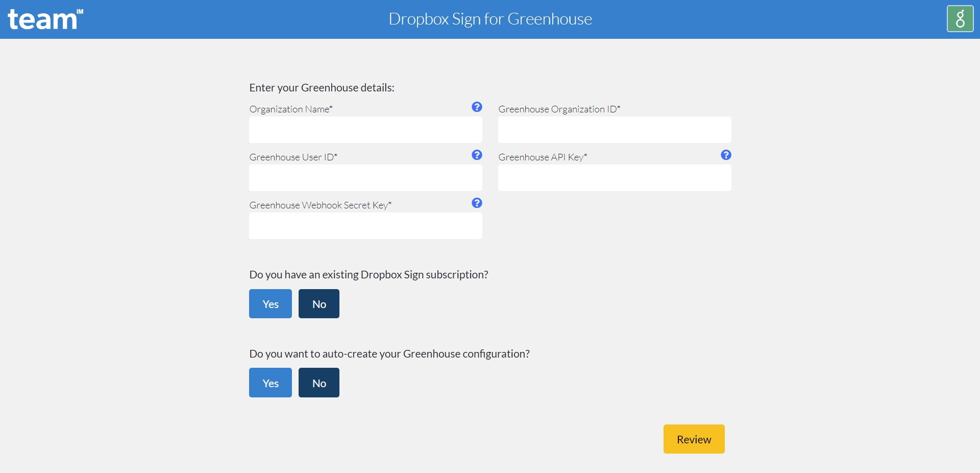980x473 pixels.
Task: Open the Greenhouse API Key help tooltip
Action: (x=726, y=155)
